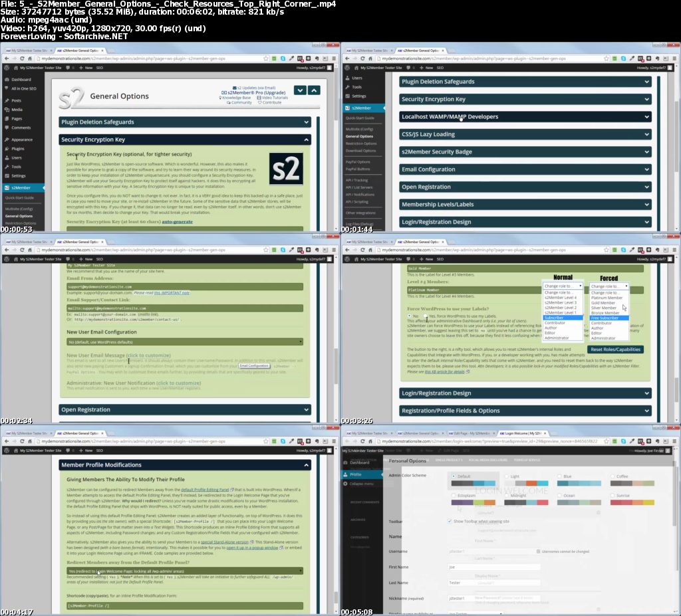Viewport: 681px width, 616px height.
Task: Click the plus New icon in the 00:04:17 admin bar
Action: (80, 451)
